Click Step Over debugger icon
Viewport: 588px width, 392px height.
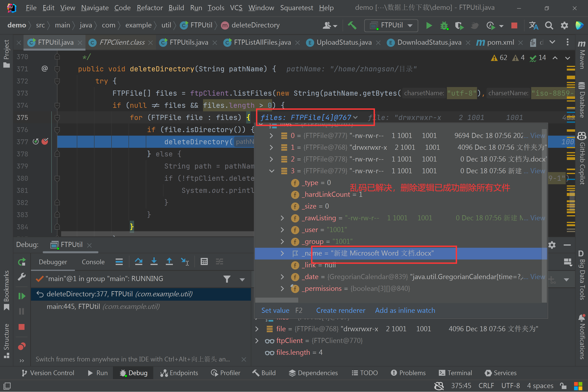pos(139,262)
